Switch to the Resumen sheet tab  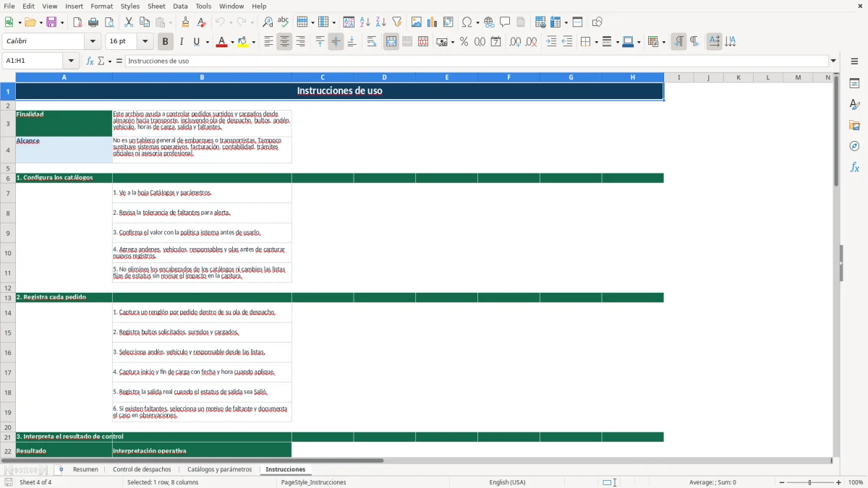(85, 469)
